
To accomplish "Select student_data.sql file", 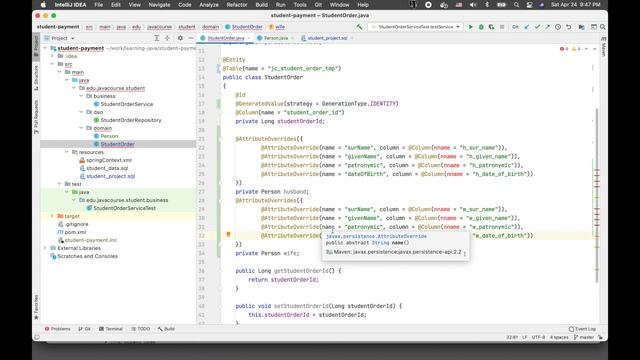I will (x=107, y=168).
